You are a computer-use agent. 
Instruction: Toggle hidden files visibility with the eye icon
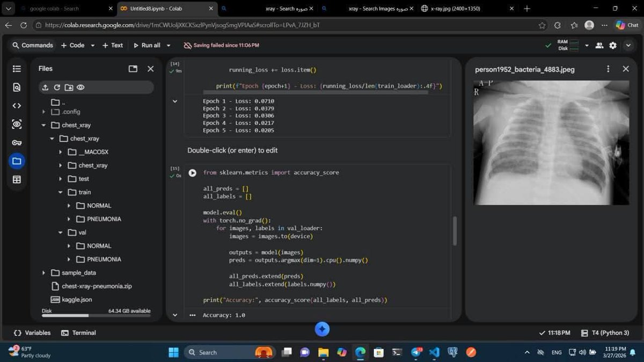81,87
